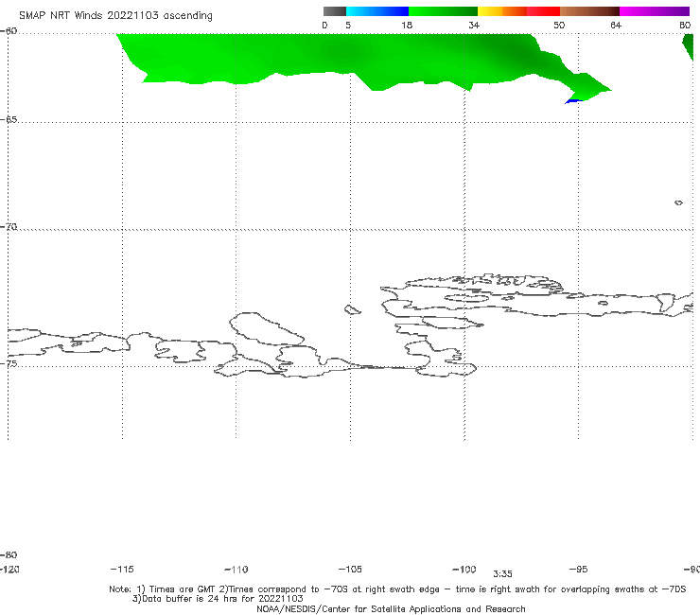This screenshot has width=700, height=615.
Task: Click the note 'Data buffer is 24 hrs for 20221103'
Action: click(218, 599)
